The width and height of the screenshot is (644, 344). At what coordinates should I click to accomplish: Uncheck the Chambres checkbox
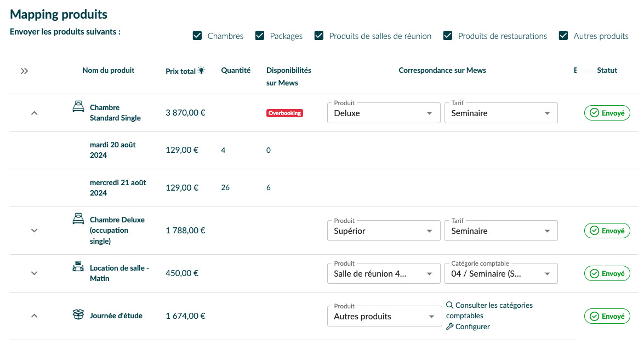(x=197, y=36)
